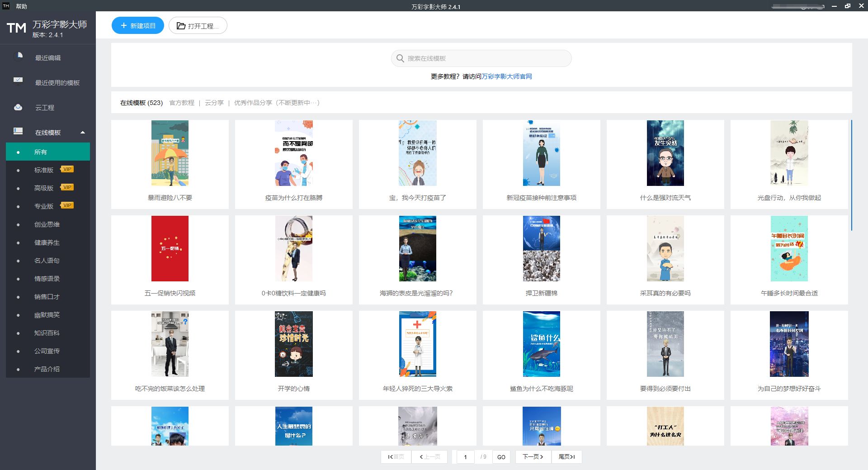The width and height of the screenshot is (868, 470).
Task: Select the 所有 template category
Action: pyautogui.click(x=48, y=152)
